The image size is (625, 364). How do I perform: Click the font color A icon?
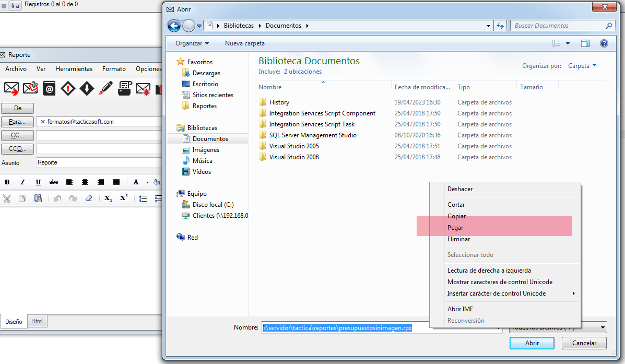[x=136, y=182]
